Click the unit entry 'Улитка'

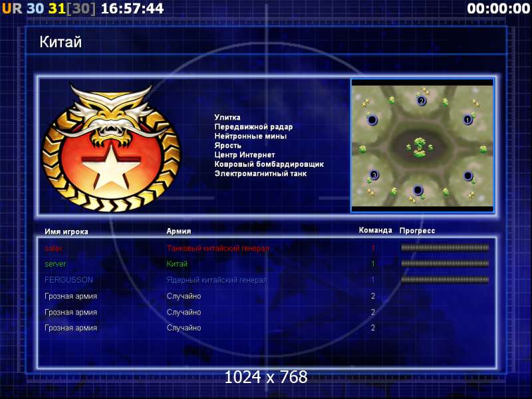pyautogui.click(x=227, y=117)
